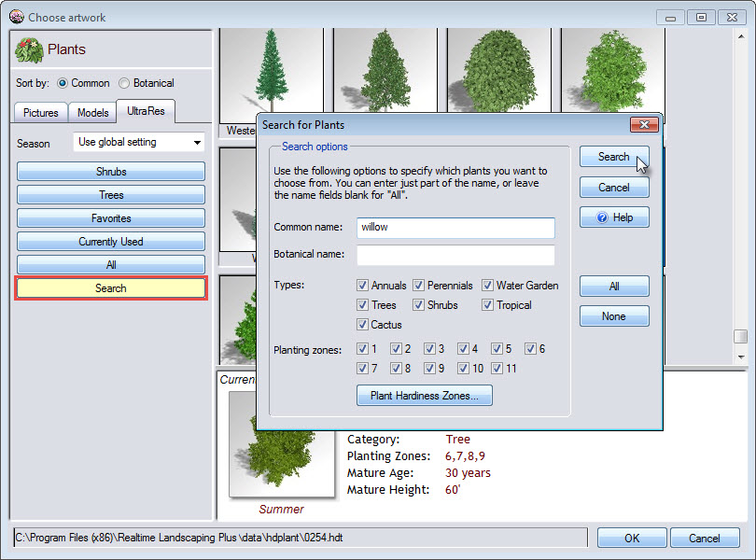Click the Choose artwork window title icon

17,17
